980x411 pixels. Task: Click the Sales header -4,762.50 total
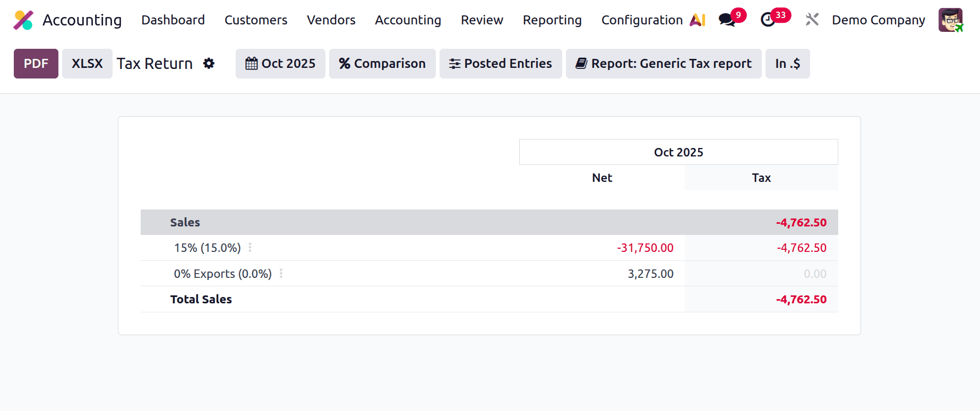pos(801,222)
